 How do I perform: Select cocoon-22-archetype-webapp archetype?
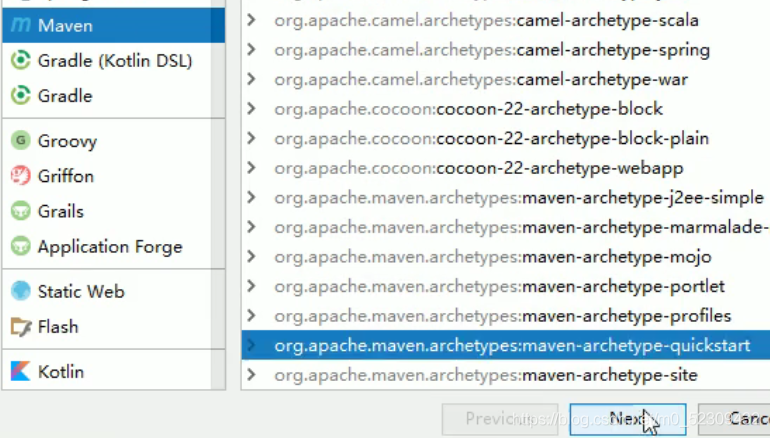pos(479,168)
